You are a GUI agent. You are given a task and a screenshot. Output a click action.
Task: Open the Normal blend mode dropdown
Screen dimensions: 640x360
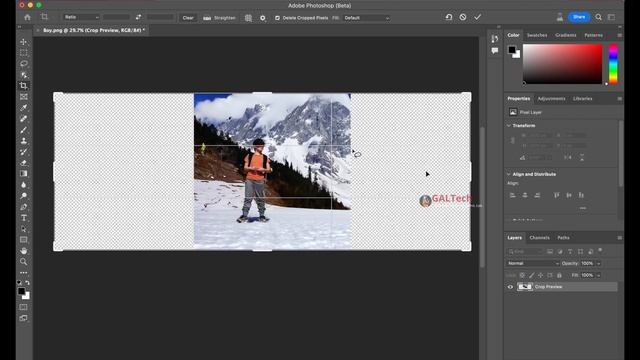(533, 263)
